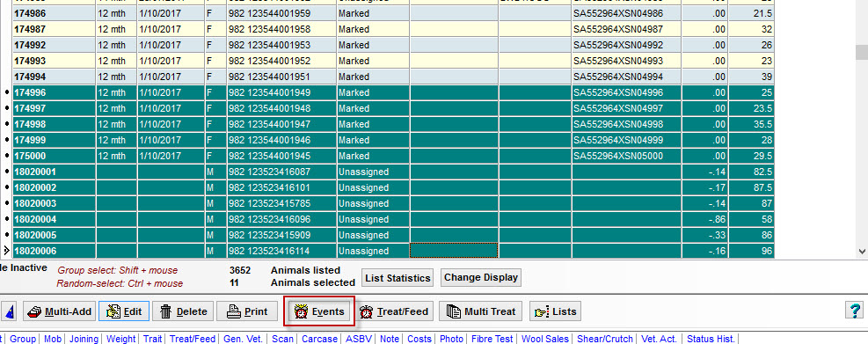Open the help question mark icon
Image resolution: width=868 pixels, height=344 pixels.
(x=854, y=311)
